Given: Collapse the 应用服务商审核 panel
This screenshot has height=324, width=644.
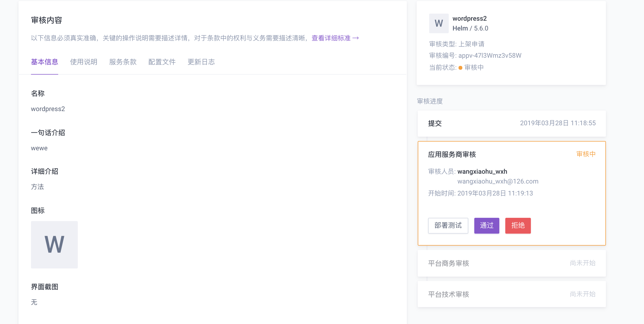Looking at the screenshot, I should (x=452, y=154).
